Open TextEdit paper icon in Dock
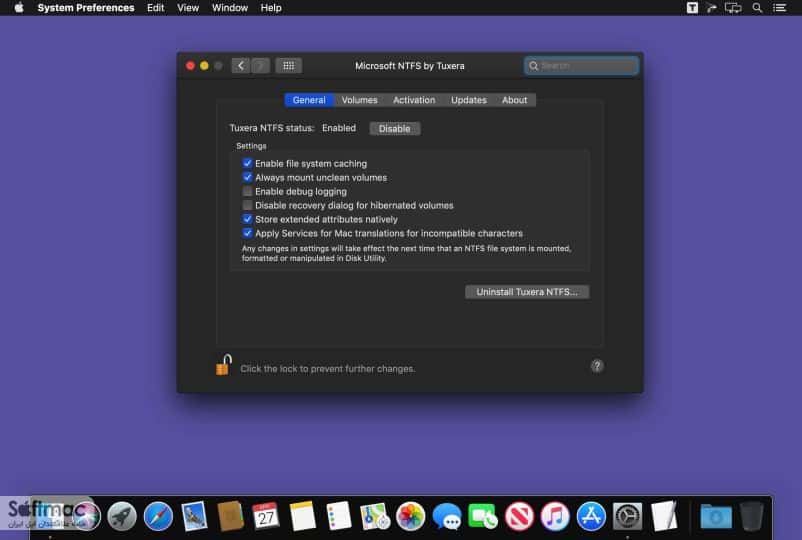802x540 pixels. 664,516
